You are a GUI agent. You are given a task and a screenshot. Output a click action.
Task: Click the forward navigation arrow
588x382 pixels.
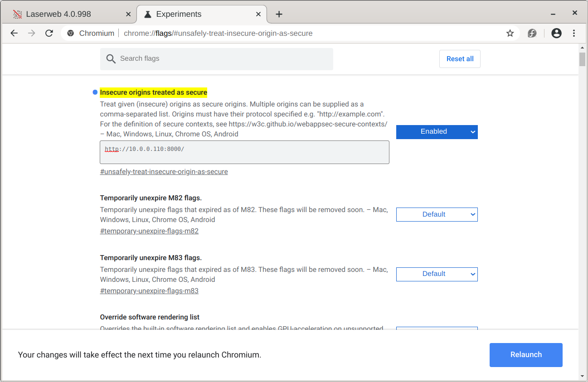point(31,33)
